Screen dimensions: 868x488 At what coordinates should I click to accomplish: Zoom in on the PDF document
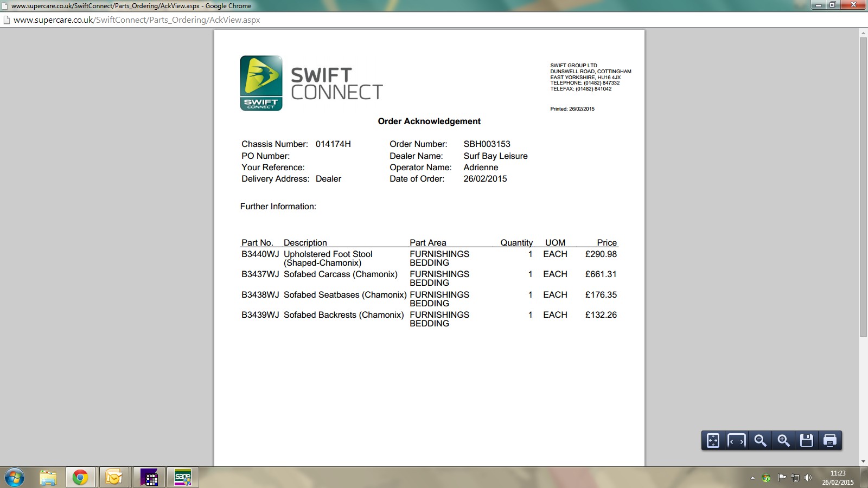[x=783, y=440]
